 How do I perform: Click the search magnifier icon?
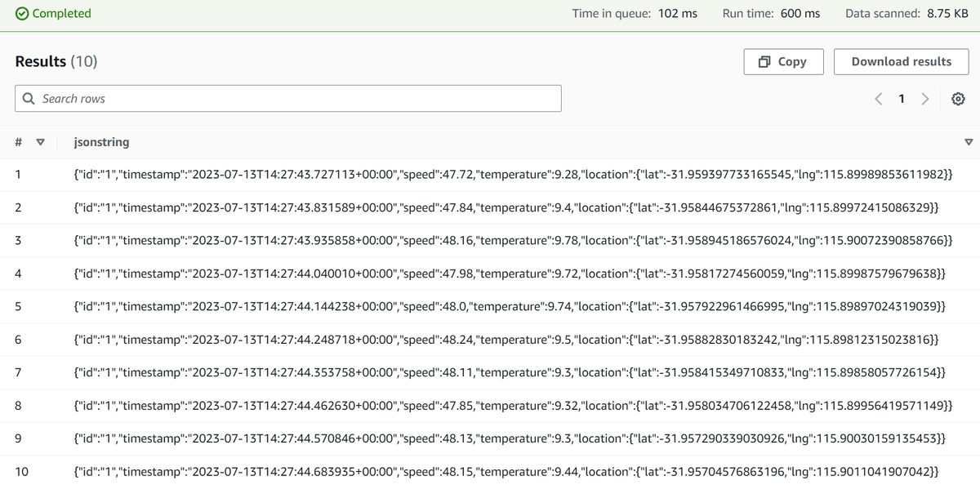click(x=29, y=98)
